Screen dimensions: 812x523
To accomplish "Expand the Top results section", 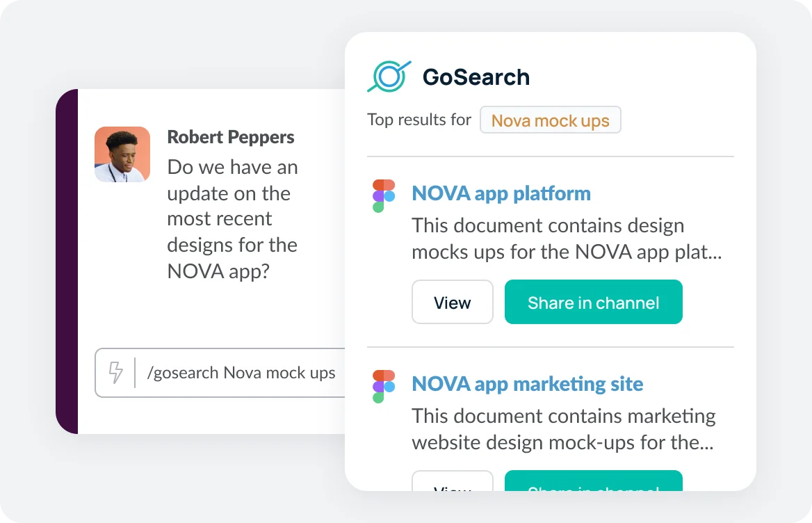I will 419,120.
